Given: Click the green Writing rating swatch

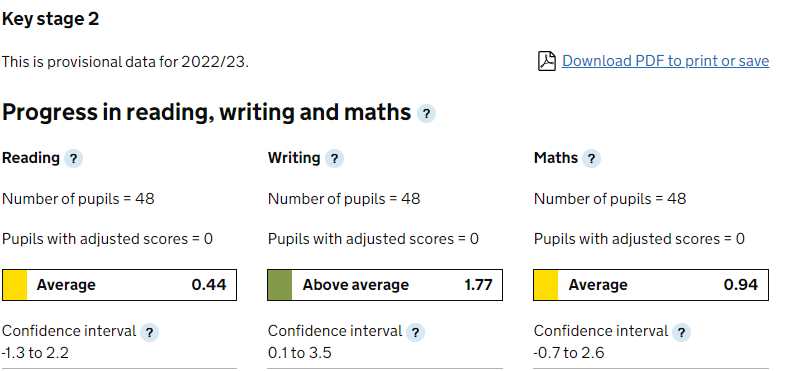Looking at the screenshot, I should [280, 285].
